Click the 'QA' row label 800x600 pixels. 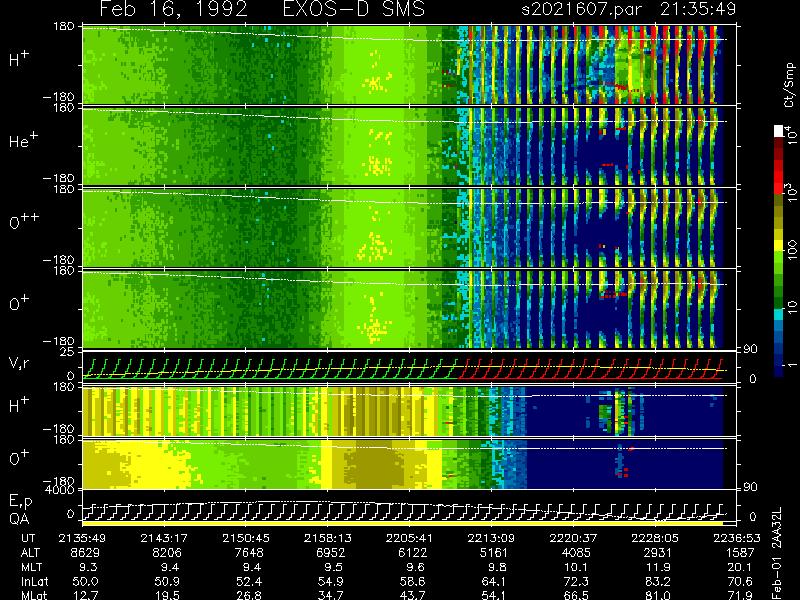pyautogui.click(x=19, y=519)
